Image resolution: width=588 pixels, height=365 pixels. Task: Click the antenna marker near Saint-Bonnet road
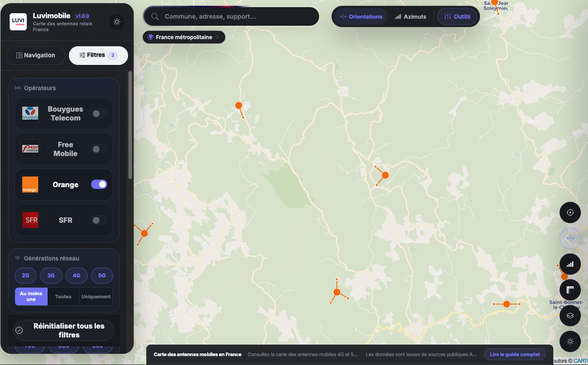[506, 304]
